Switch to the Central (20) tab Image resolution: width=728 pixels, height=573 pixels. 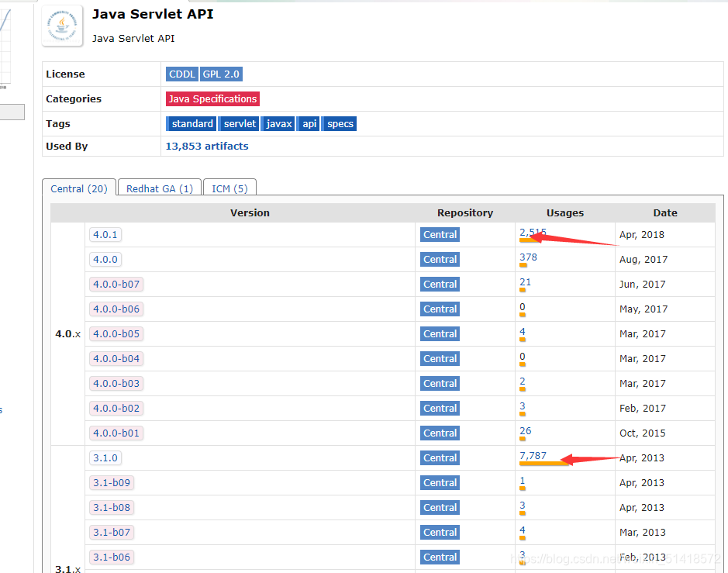tap(79, 188)
